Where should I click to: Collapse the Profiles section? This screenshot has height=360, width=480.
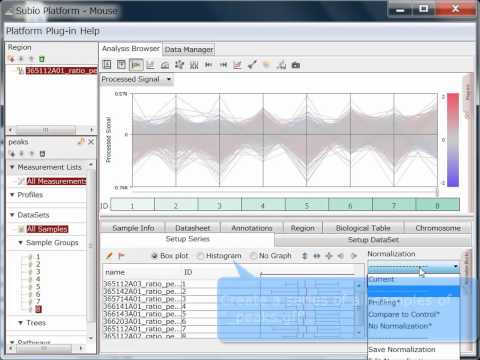[12, 195]
